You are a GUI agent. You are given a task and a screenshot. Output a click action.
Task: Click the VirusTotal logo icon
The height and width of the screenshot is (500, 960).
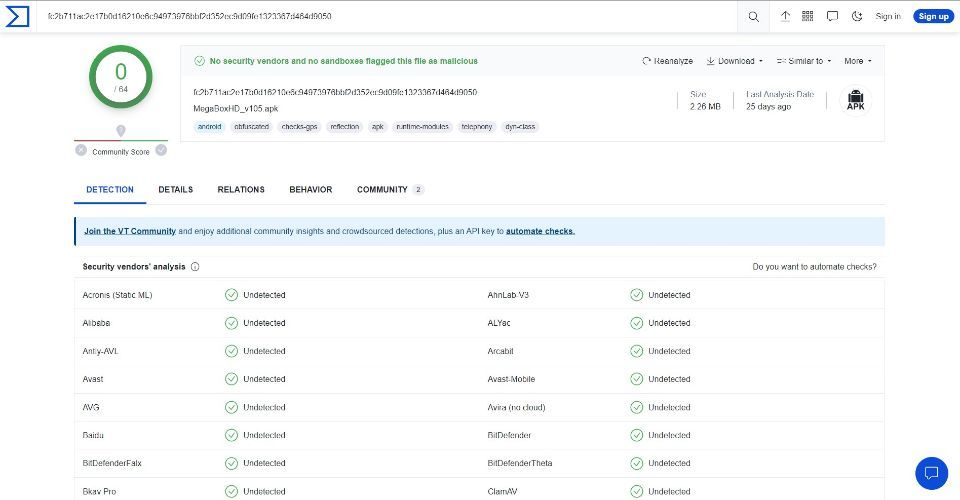click(x=17, y=17)
